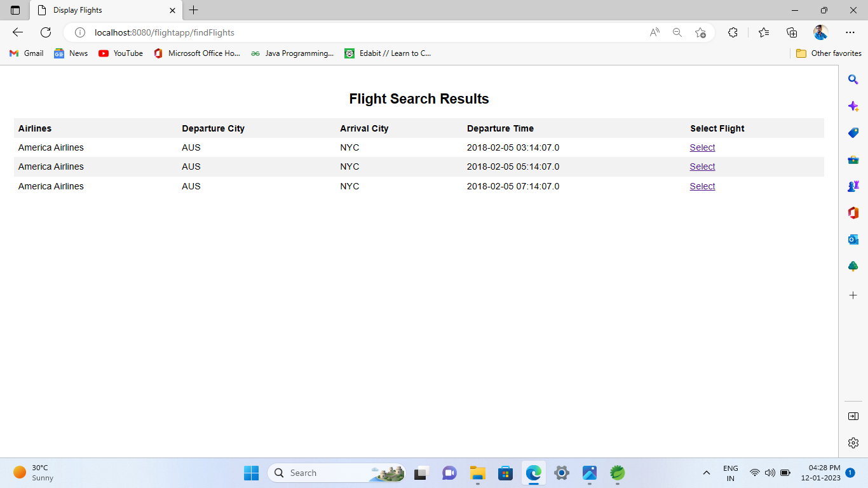Open the Games chess icon in sidebar
868x488 pixels.
[853, 186]
